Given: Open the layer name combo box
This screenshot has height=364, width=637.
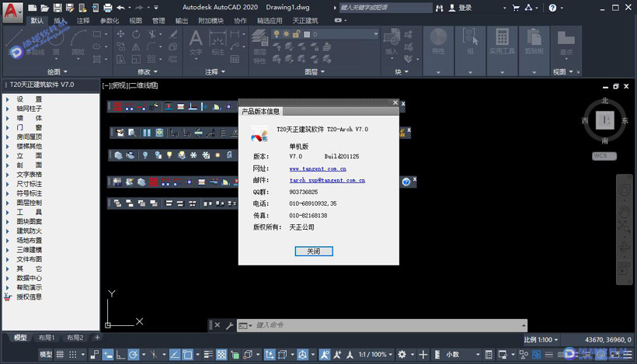Looking at the screenshot, I should [x=325, y=34].
